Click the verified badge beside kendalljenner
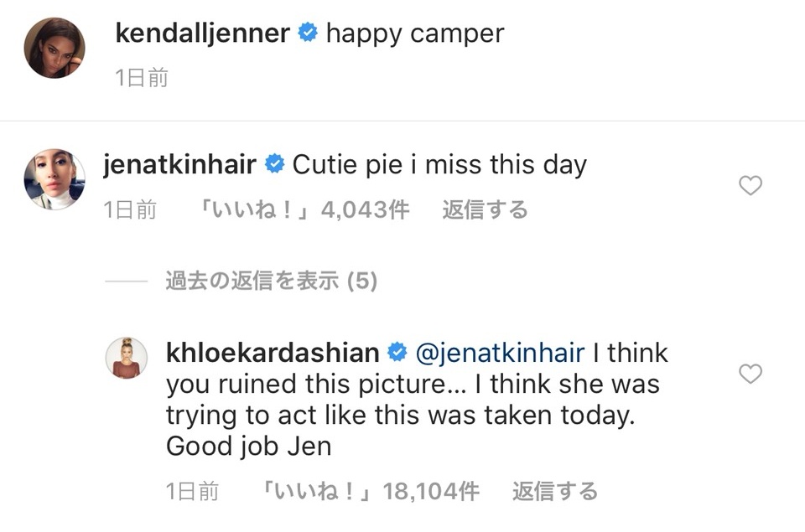The image size is (805, 532). 308,34
